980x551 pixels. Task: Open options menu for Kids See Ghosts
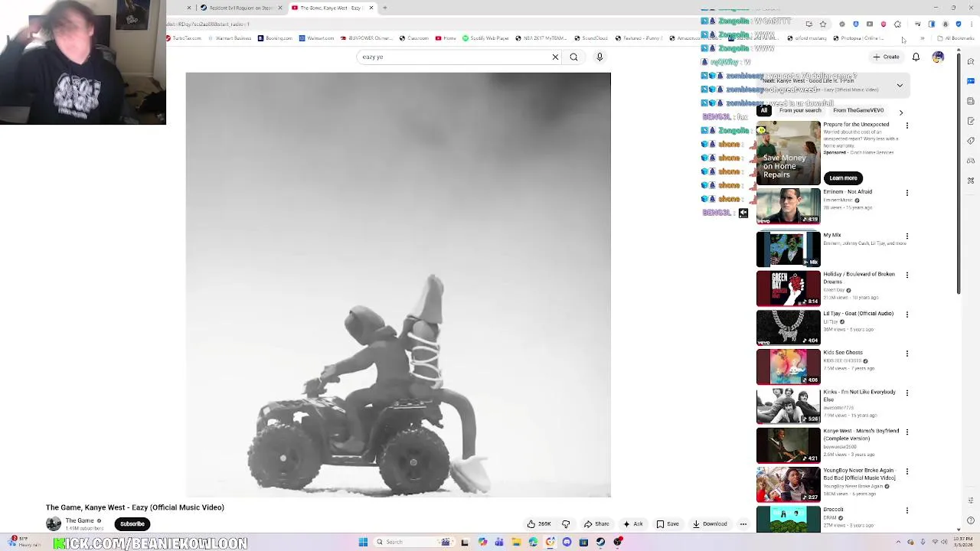coord(907,354)
